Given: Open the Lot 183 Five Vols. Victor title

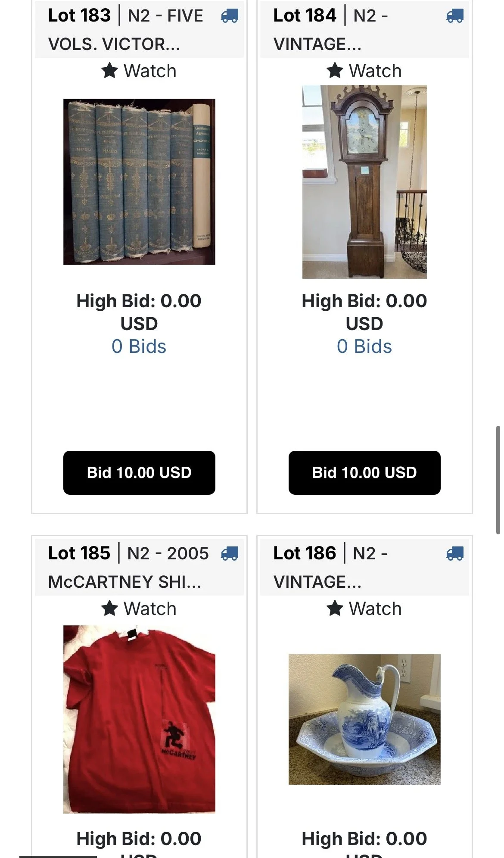Looking at the screenshot, I should point(126,29).
